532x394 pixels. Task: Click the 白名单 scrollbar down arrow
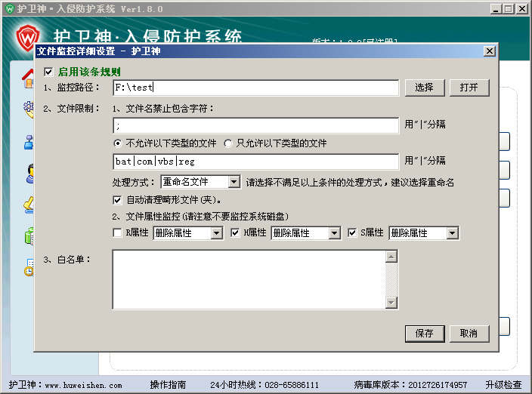tap(391, 303)
